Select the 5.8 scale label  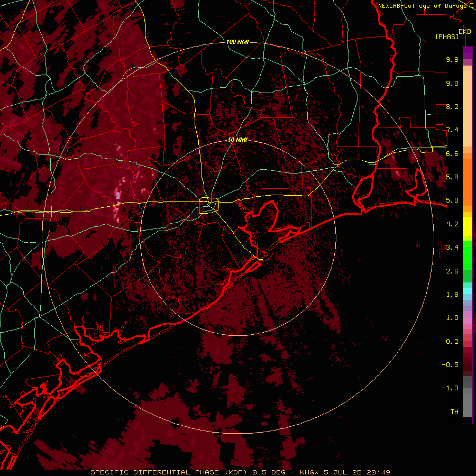click(452, 177)
